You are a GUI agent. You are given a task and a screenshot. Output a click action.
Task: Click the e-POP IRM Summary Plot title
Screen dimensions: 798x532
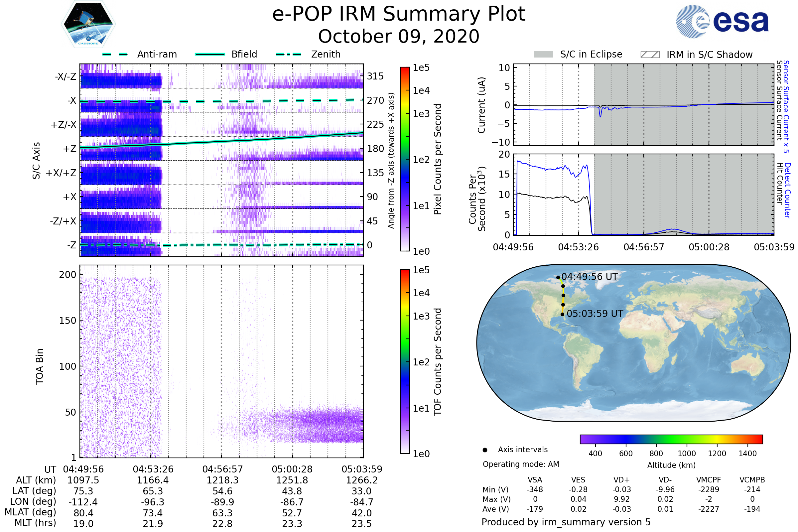pos(399,14)
